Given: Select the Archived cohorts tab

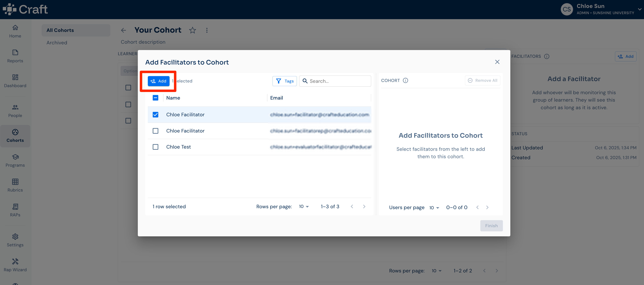Looking at the screenshot, I should pos(57,43).
